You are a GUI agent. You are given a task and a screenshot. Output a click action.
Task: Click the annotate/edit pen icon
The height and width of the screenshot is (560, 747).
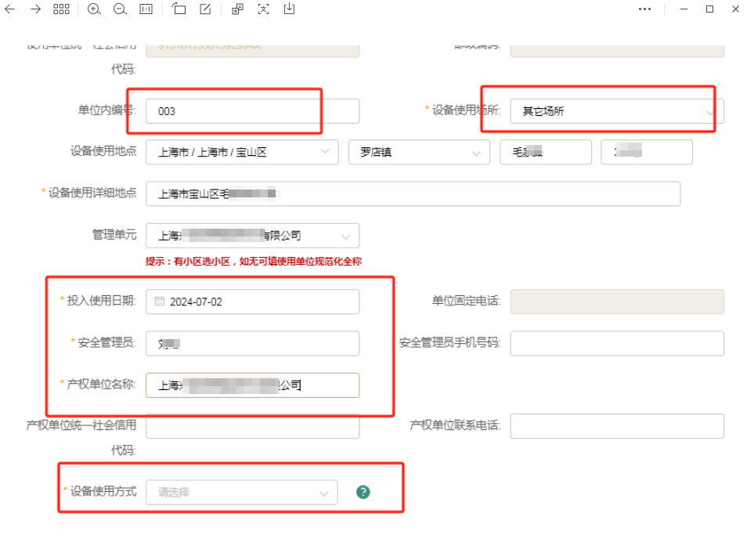click(x=205, y=9)
